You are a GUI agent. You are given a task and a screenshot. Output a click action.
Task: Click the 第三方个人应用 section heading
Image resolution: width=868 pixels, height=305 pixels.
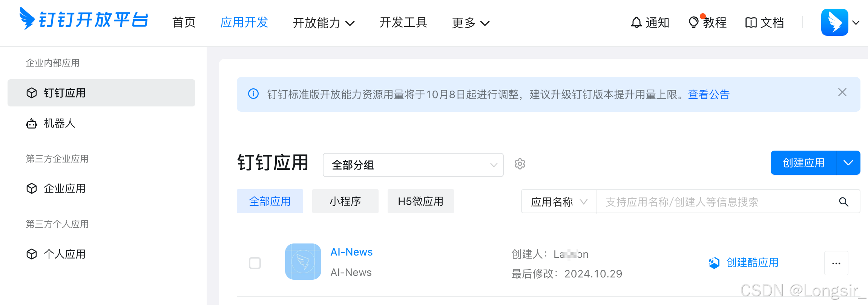click(x=57, y=224)
